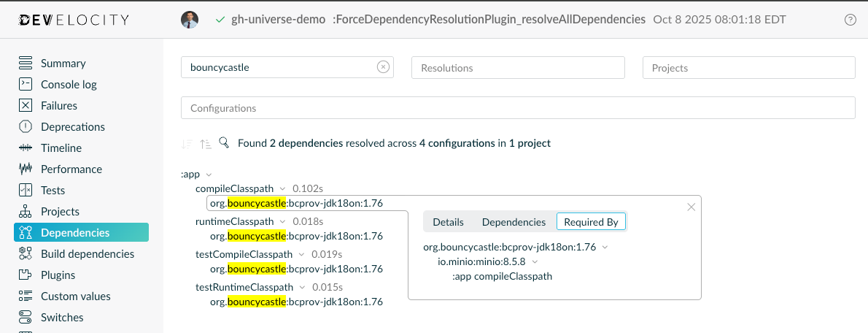This screenshot has width=868, height=333.
Task: Click the collapse all sort icon
Action: [x=187, y=144]
